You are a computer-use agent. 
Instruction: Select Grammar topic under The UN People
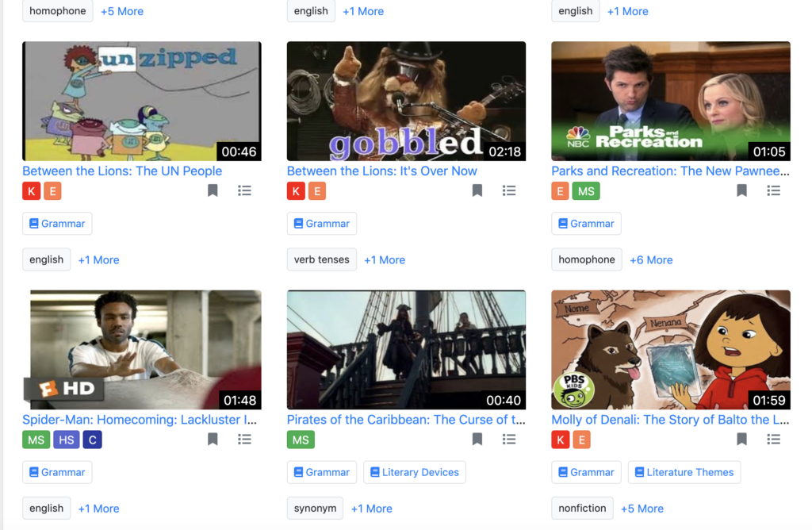click(x=57, y=224)
